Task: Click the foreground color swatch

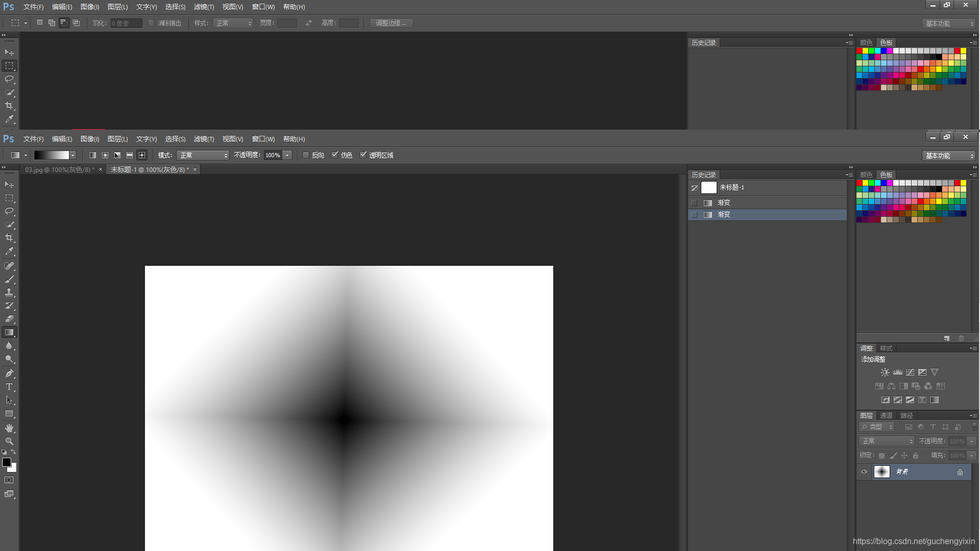Action: coord(7,462)
